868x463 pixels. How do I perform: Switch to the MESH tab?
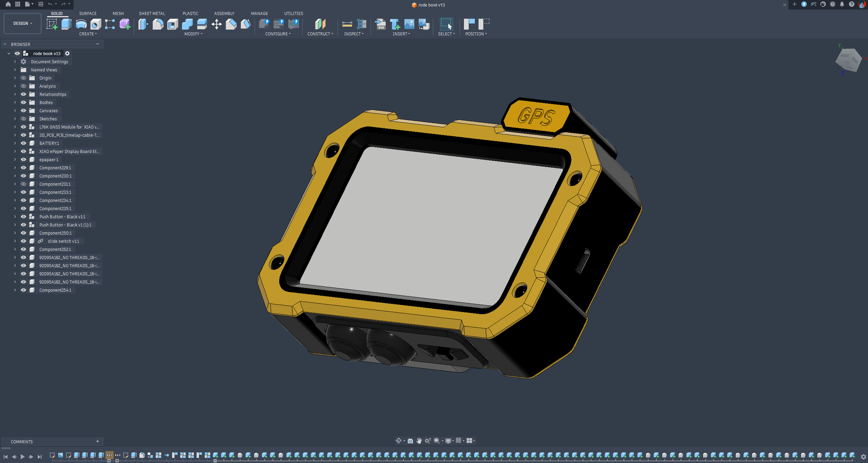(118, 13)
